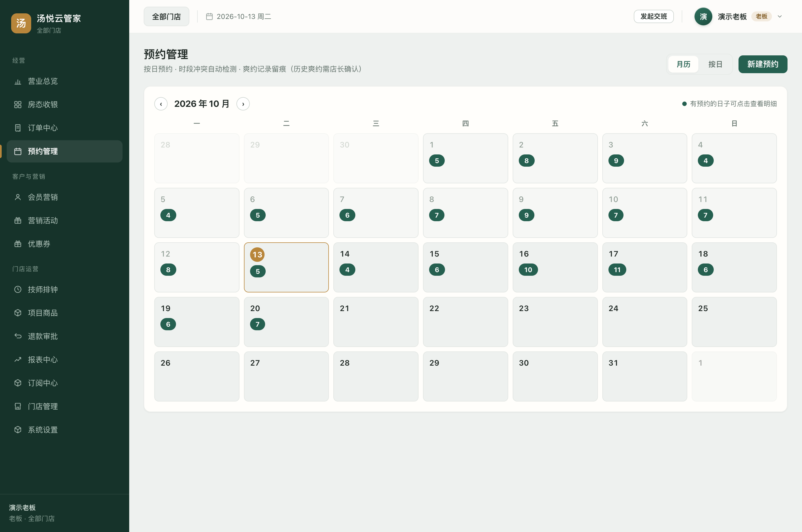Select October 12 day cell
The image size is (802, 532).
(197, 267)
